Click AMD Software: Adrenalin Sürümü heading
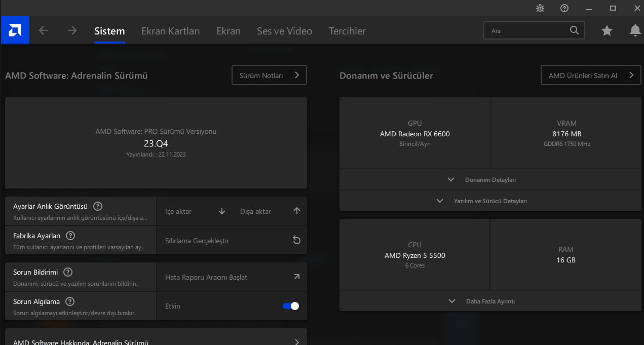This screenshot has height=345, width=644. tap(77, 75)
